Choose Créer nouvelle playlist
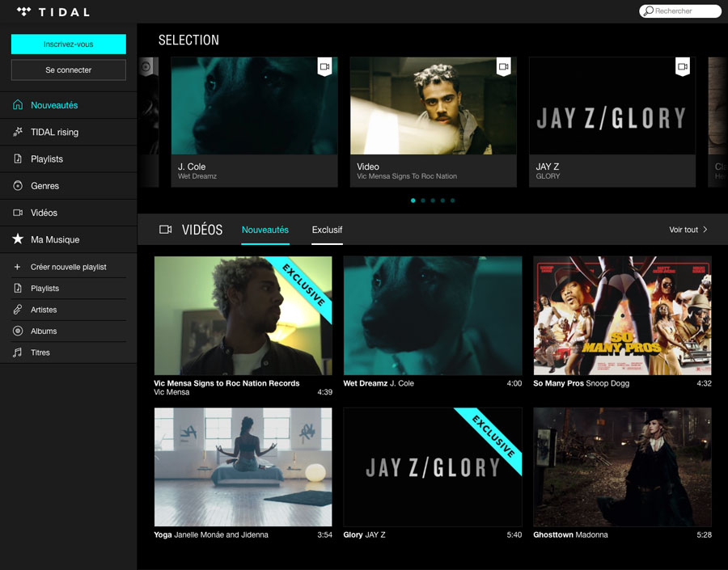The image size is (728, 570). tap(68, 267)
